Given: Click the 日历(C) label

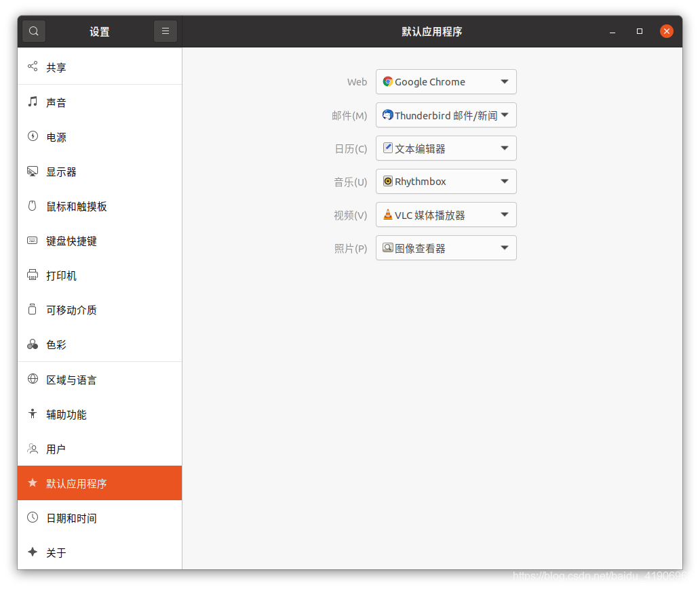Looking at the screenshot, I should [x=351, y=148].
